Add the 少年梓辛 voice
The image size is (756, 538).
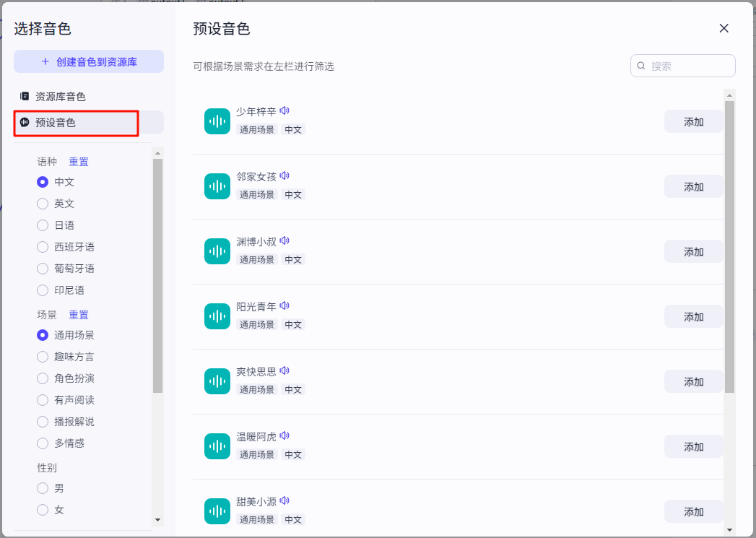pos(693,122)
